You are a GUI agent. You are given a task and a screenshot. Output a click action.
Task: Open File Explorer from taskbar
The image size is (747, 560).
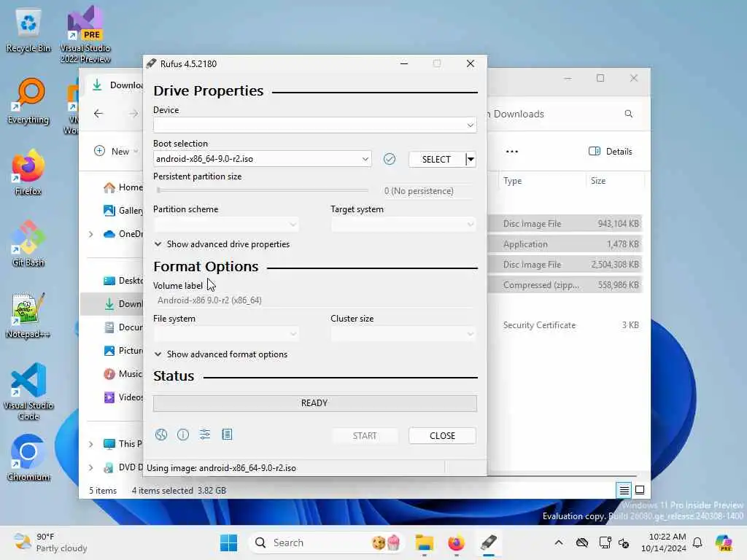click(x=424, y=542)
